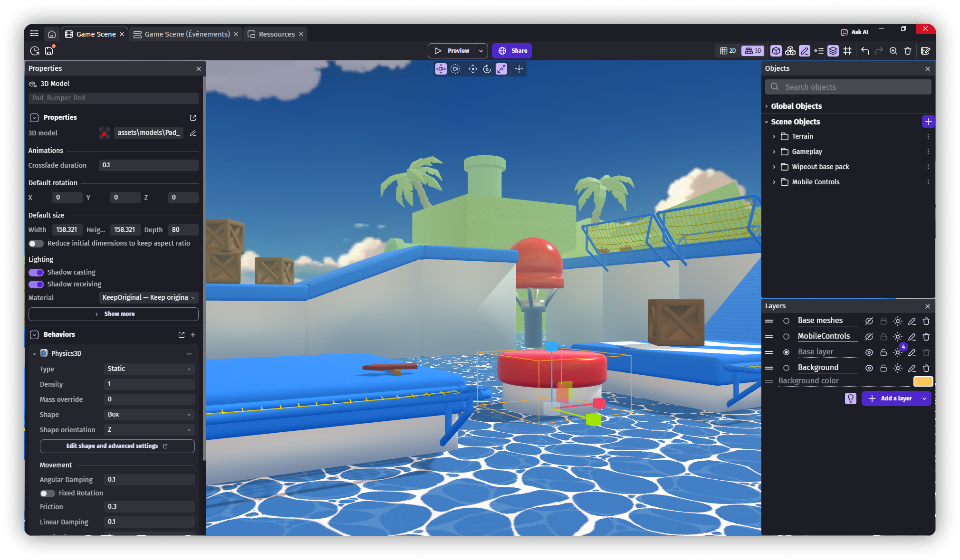Open the Physics3D Type dropdown
Screen dimensions: 960x560
click(x=149, y=369)
